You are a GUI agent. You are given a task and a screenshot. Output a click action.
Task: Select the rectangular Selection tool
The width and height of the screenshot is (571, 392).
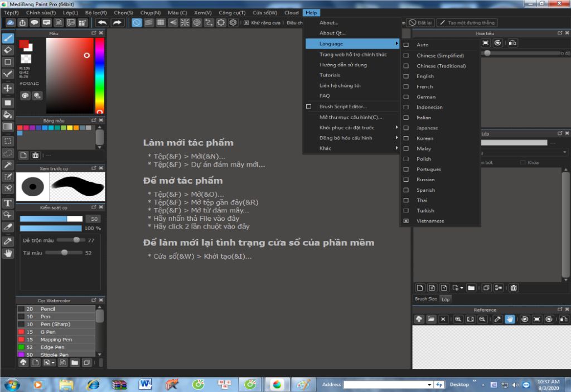click(8, 141)
